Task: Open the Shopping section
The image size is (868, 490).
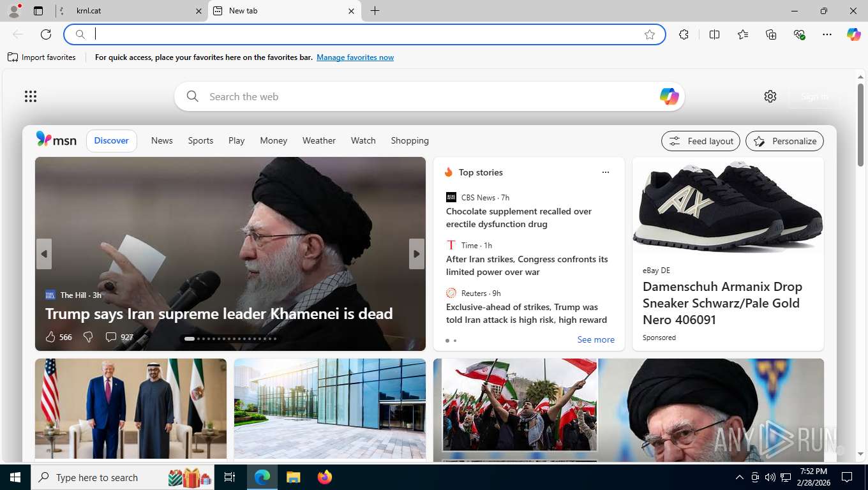Action: pos(410,140)
